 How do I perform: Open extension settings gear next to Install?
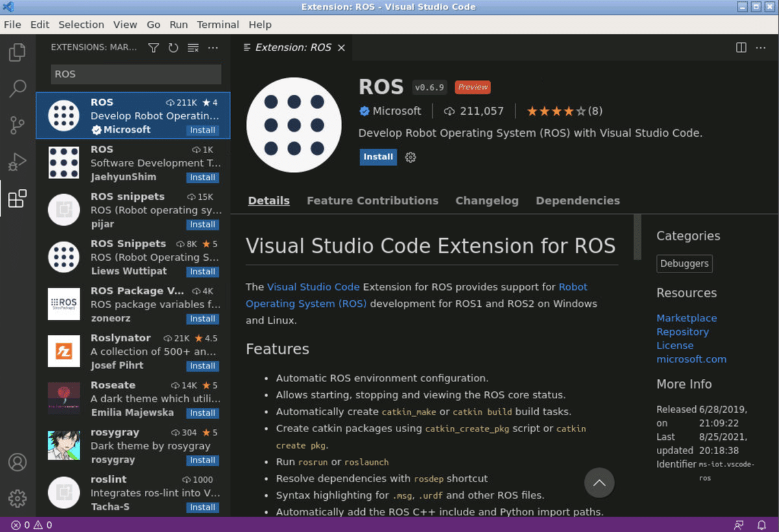(x=410, y=157)
